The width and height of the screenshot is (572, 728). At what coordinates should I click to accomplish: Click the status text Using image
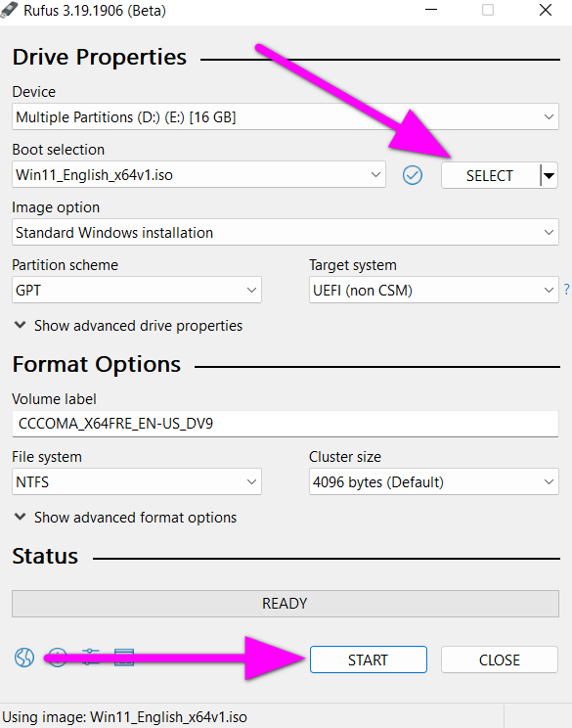coord(125,717)
